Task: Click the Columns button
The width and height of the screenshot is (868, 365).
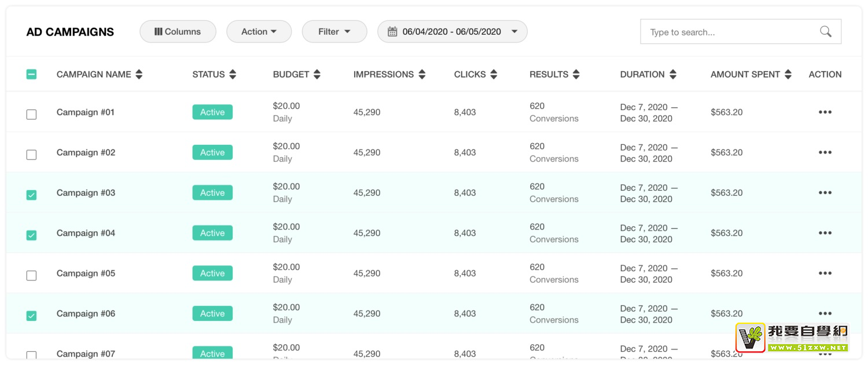Action: coord(178,32)
